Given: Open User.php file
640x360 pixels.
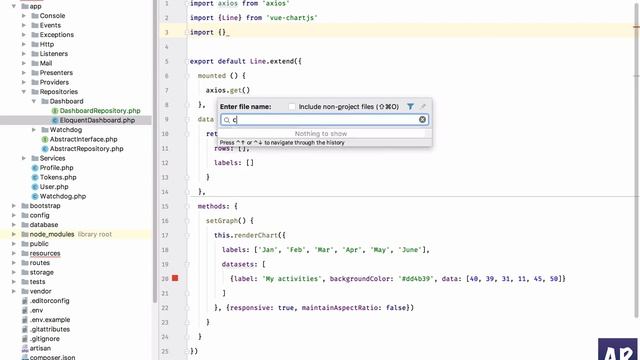Looking at the screenshot, I should [x=54, y=187].
